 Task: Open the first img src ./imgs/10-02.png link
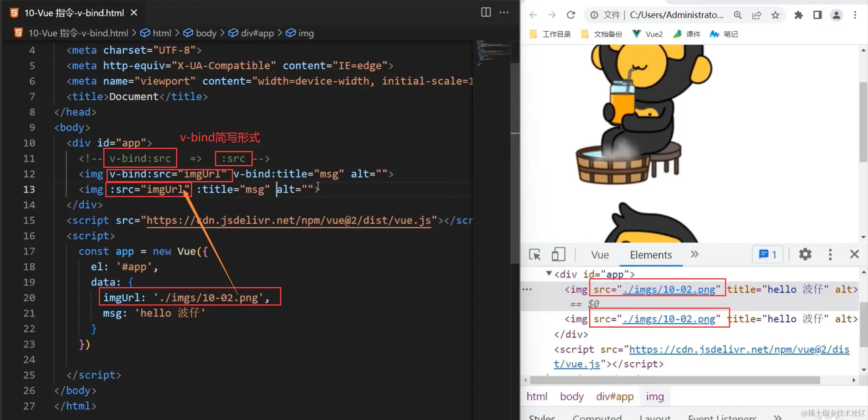669,290
